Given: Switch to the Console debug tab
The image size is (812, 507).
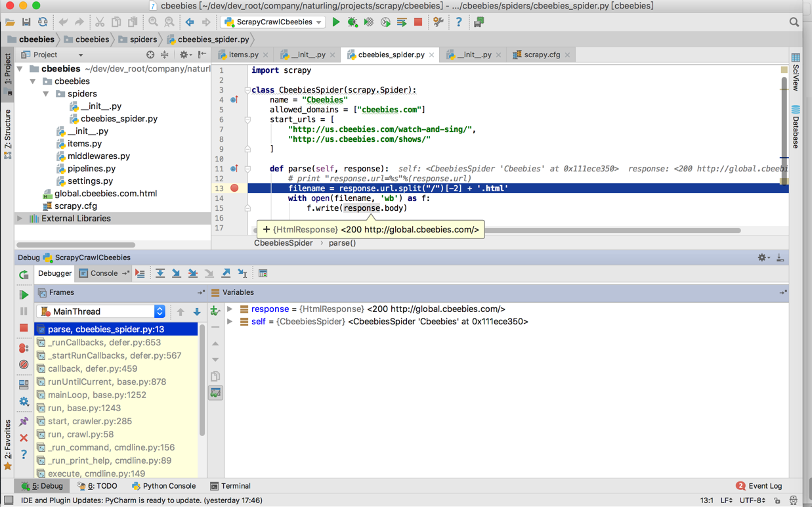Looking at the screenshot, I should pyautogui.click(x=103, y=273).
